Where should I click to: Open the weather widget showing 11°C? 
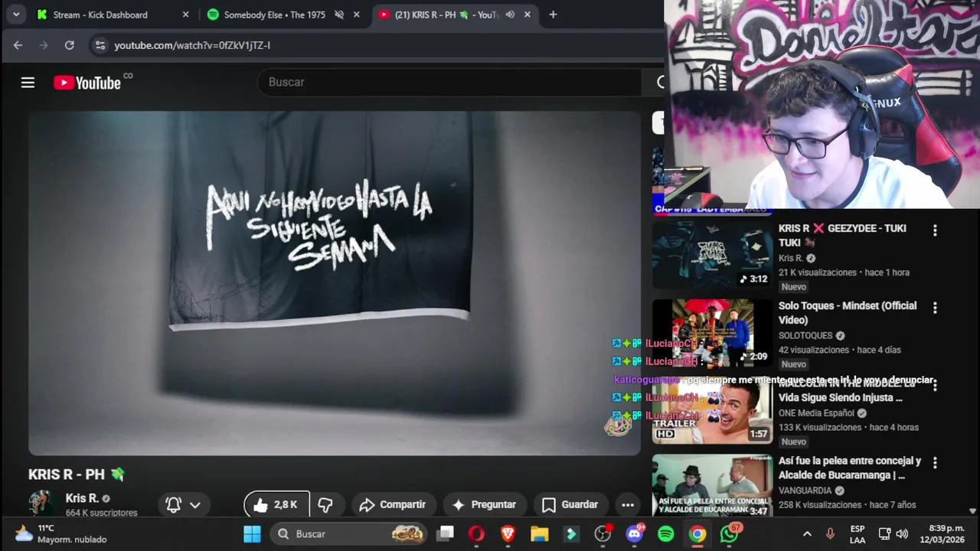click(x=61, y=533)
